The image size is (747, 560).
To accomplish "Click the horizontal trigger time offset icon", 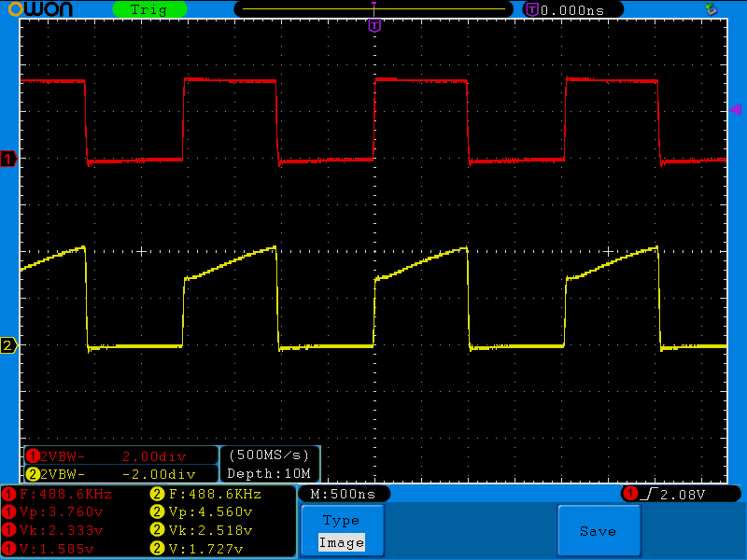I will click(x=532, y=9).
